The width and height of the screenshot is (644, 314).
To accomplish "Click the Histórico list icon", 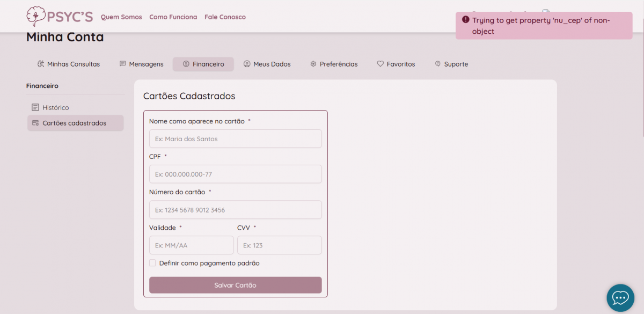I will click(35, 107).
